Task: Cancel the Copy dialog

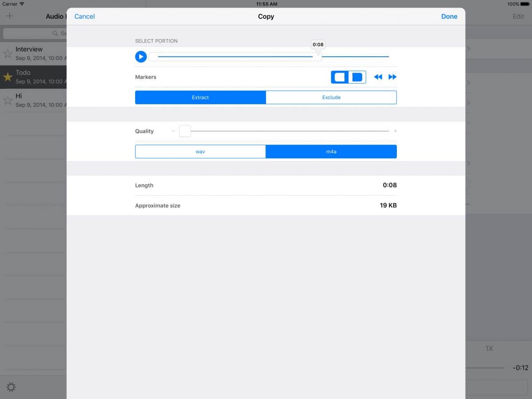Action: (x=84, y=16)
